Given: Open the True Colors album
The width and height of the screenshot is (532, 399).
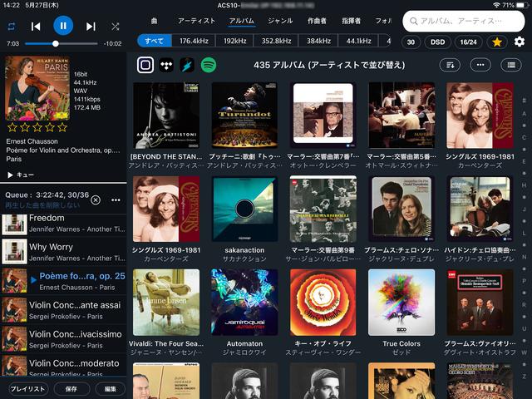Looking at the screenshot, I should click(401, 303).
